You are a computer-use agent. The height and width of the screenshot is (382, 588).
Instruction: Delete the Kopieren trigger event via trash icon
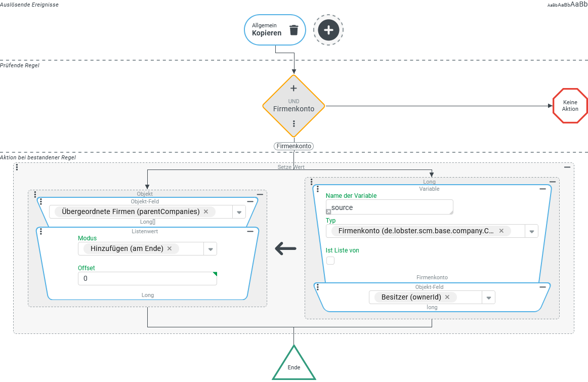point(293,30)
